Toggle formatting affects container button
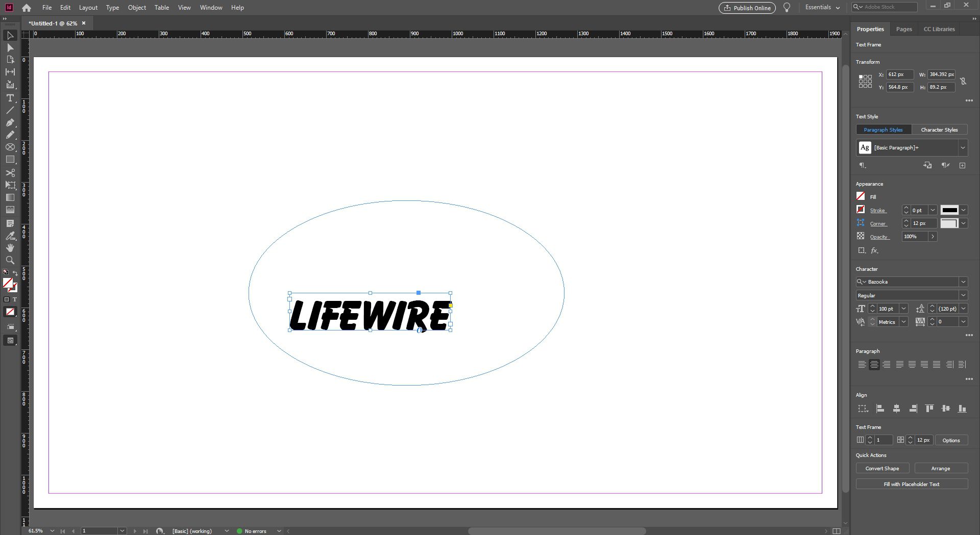This screenshot has width=980, height=535. coord(7,299)
